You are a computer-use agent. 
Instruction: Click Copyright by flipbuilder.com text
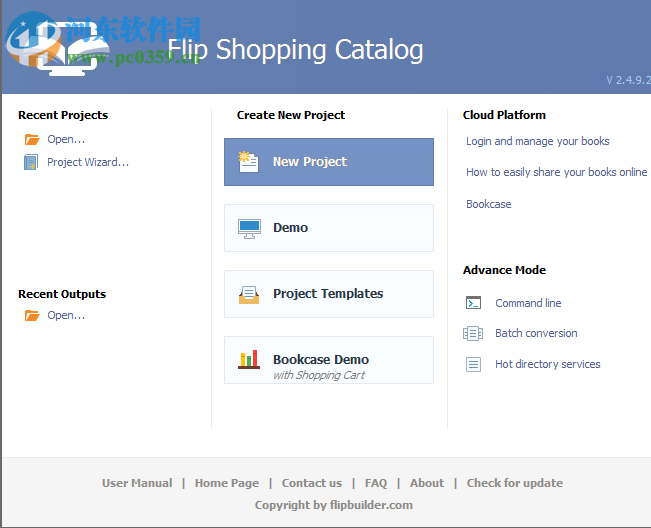tap(334, 505)
